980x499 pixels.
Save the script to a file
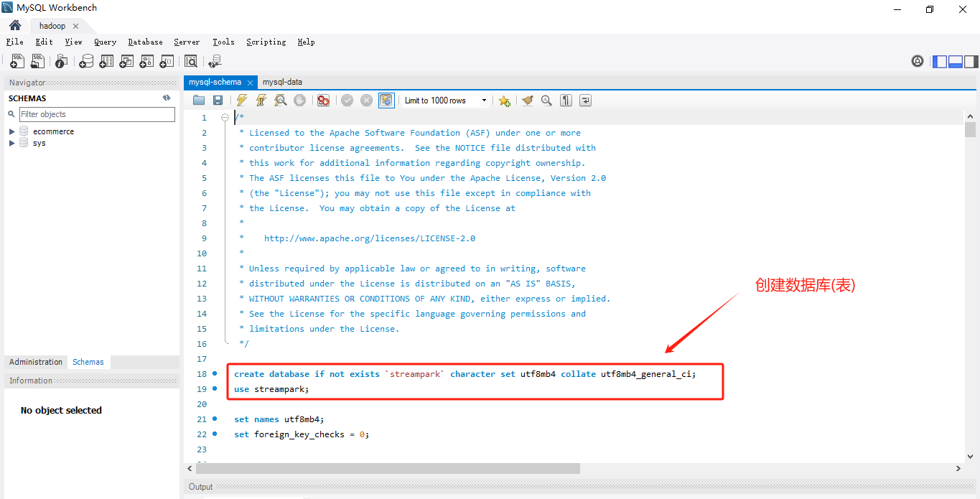[x=218, y=101]
